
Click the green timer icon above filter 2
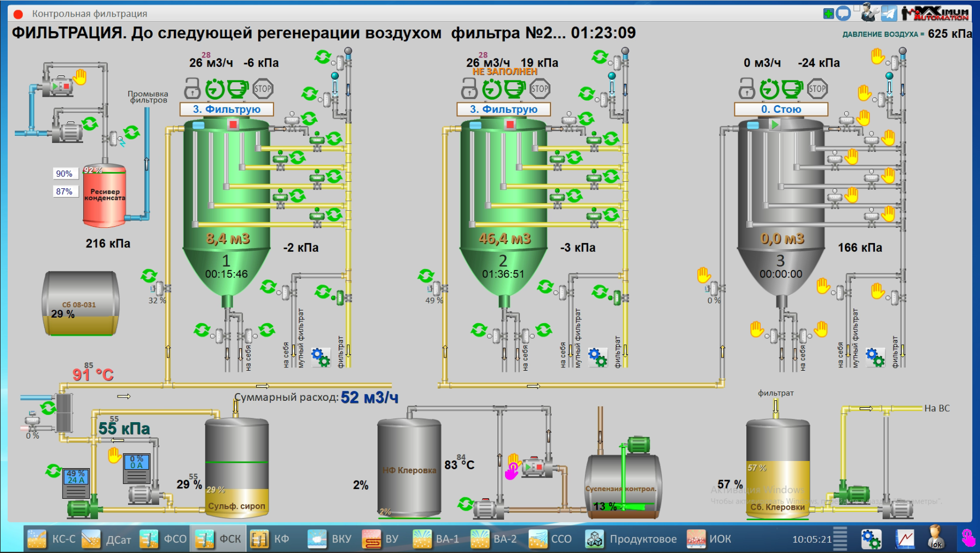click(x=491, y=89)
